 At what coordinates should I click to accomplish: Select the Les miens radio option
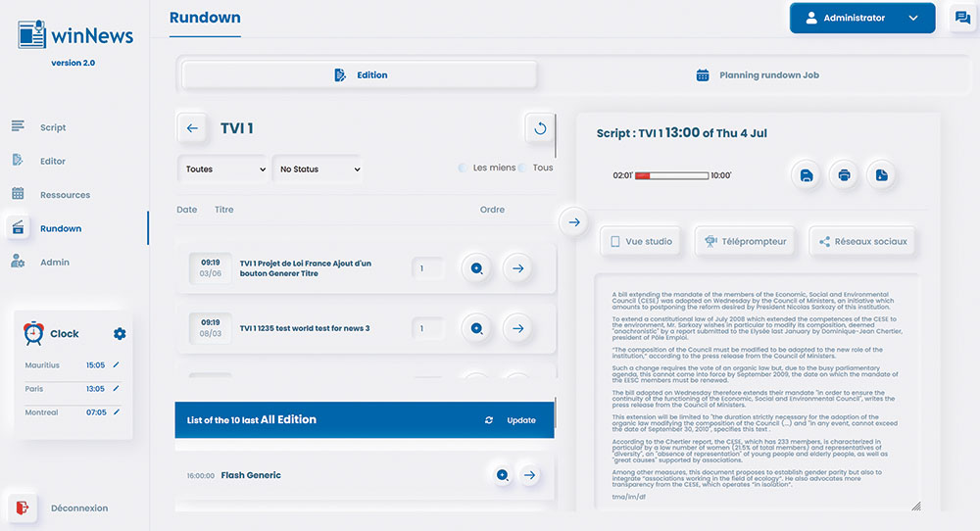click(x=464, y=169)
